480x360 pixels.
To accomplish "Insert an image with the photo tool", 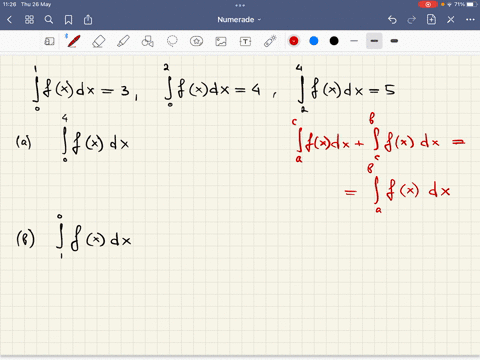I will 221,41.
